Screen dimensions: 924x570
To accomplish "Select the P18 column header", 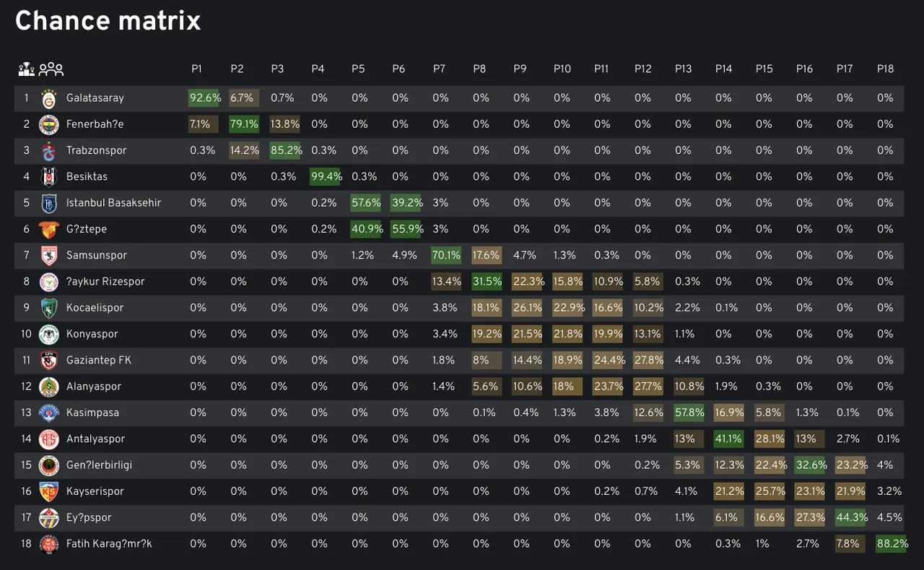I will pos(885,69).
